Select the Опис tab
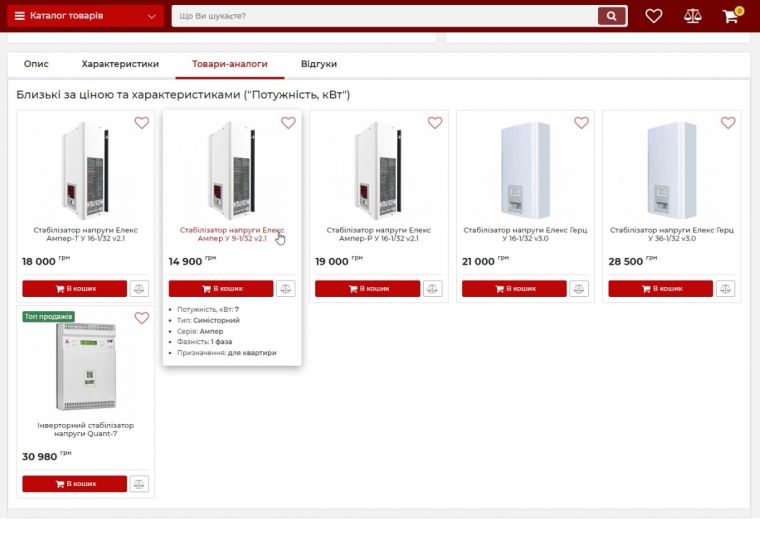760x535 pixels. 36,64
